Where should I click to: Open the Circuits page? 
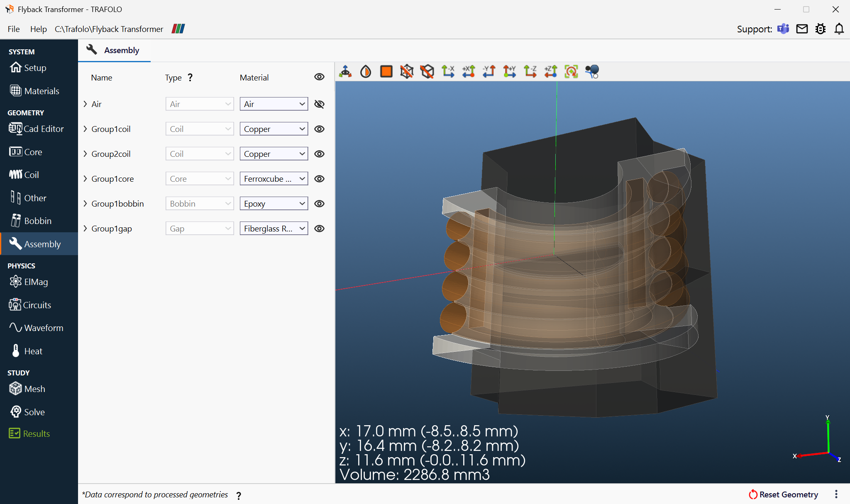(x=39, y=305)
